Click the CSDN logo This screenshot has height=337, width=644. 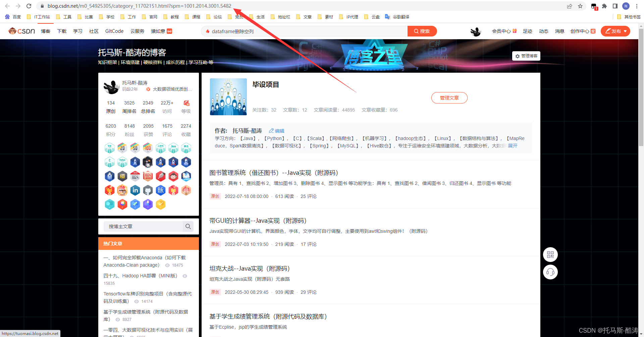(x=21, y=31)
